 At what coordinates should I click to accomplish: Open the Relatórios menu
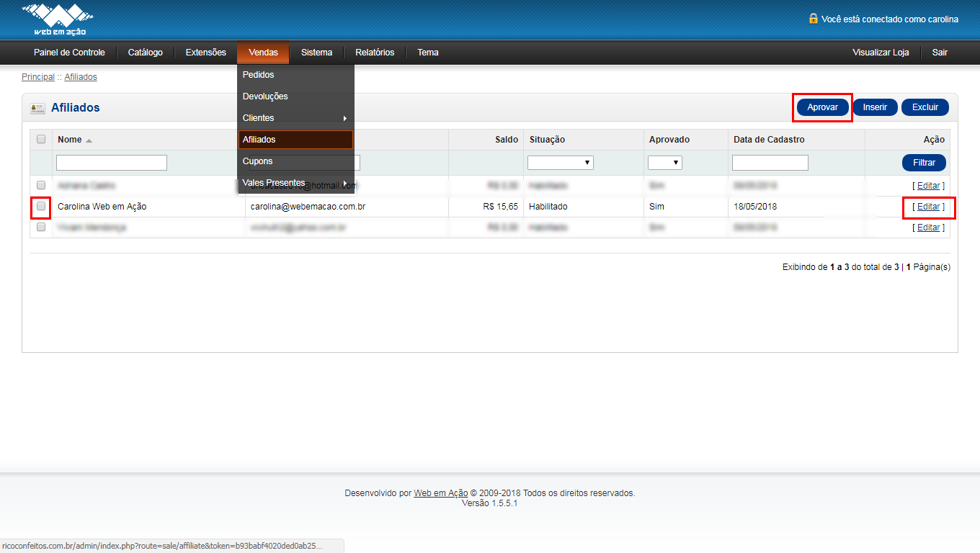tap(375, 53)
